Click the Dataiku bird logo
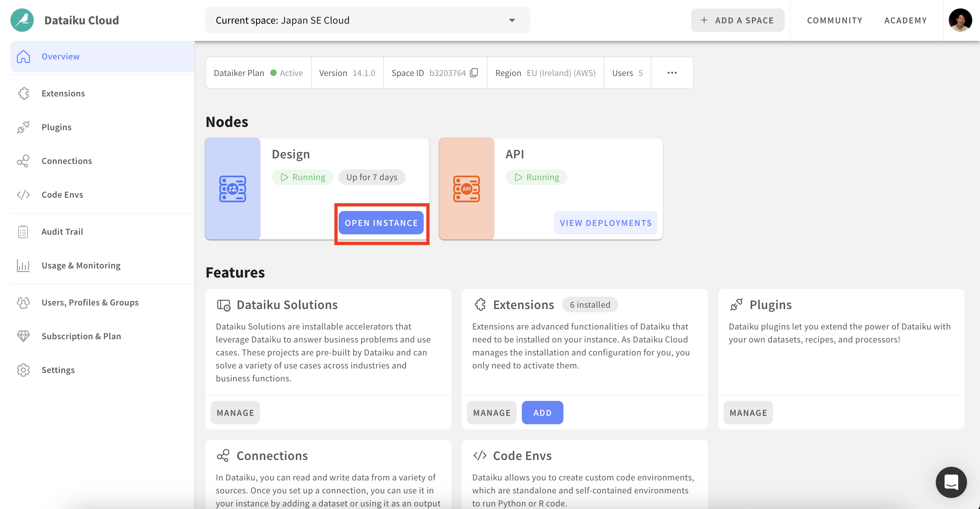Screen dimensions: 980x509 point(22,20)
